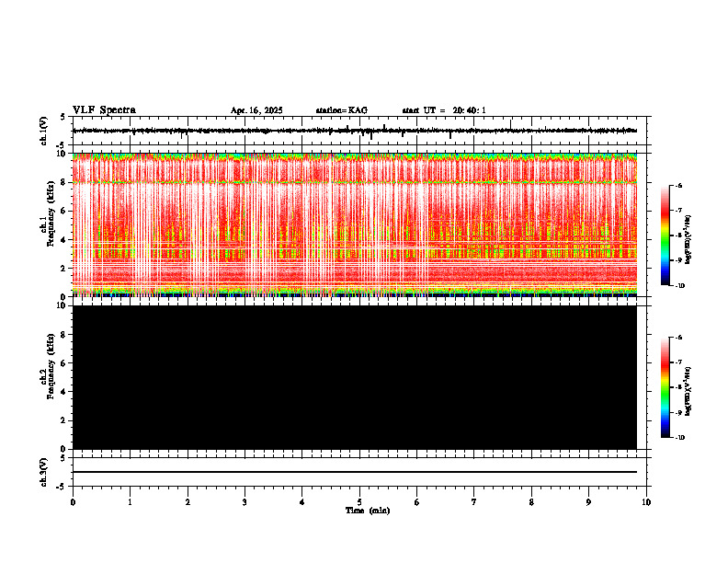Click the ch.1 color bar log(PSD) label
This screenshot has width=728, height=563.
688,240
